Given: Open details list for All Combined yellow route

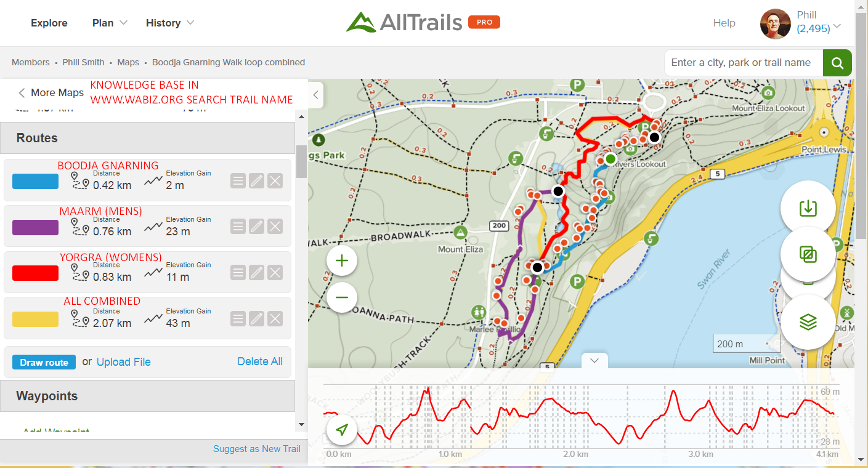Looking at the screenshot, I should click(x=238, y=318).
